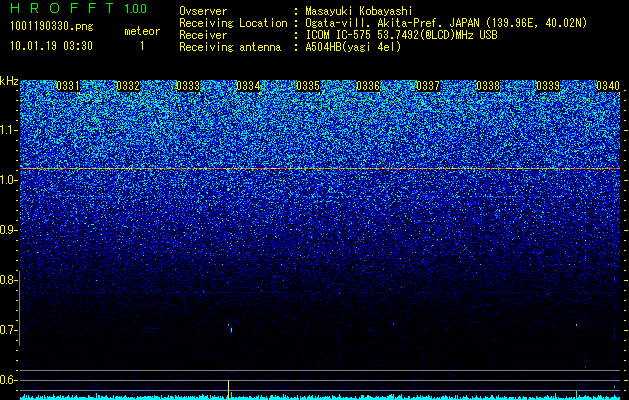629x400 pixels.
Task: Click the observer name Masayuki Kobayashi
Action: tap(359, 11)
